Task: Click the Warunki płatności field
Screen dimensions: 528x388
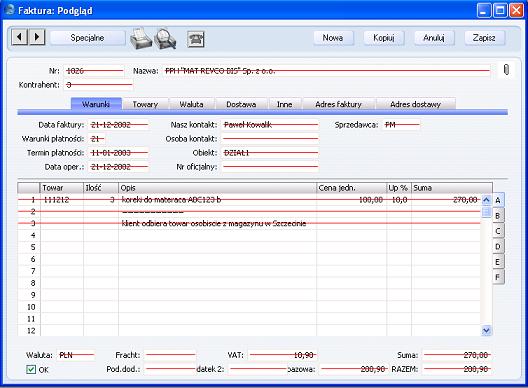Action: click(97, 139)
